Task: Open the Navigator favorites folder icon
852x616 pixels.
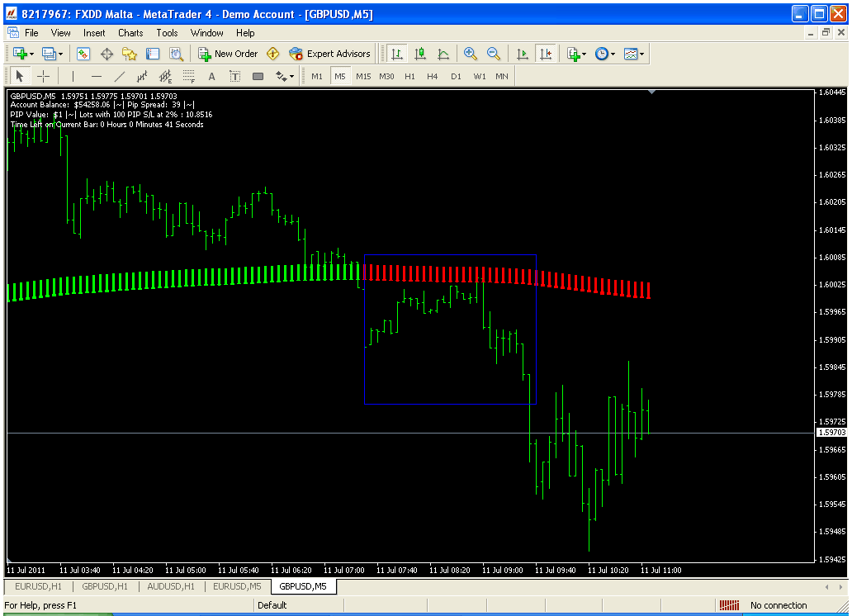Action: 130,54
